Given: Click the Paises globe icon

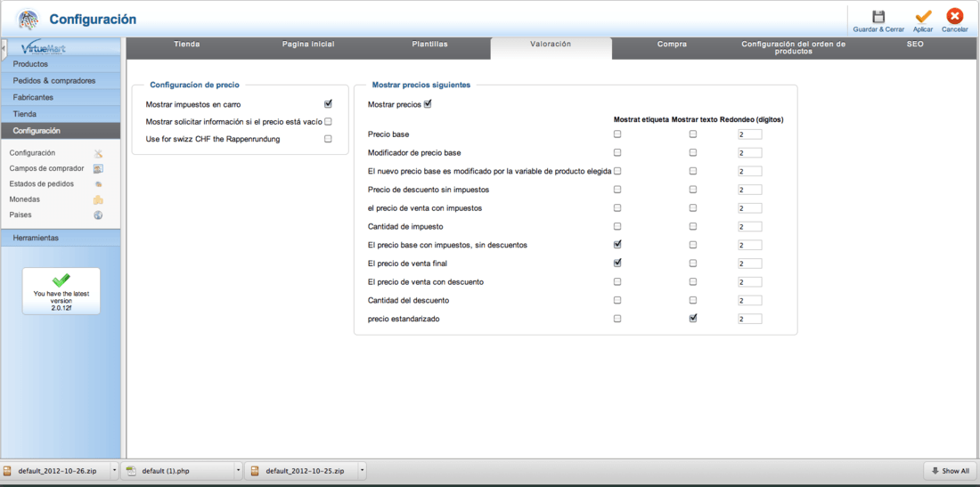Looking at the screenshot, I should [98, 215].
